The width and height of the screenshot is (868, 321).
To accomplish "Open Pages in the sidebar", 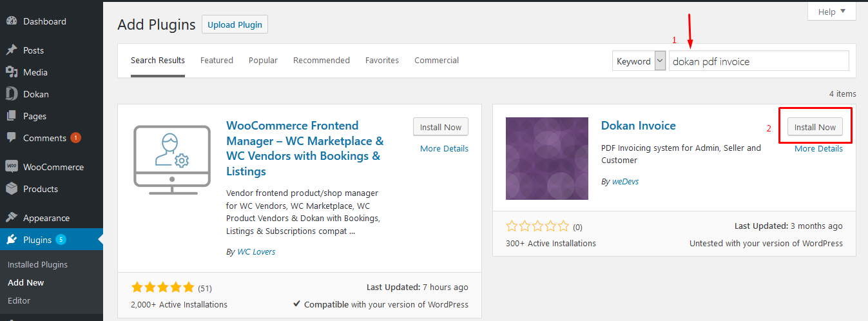I will pyautogui.click(x=35, y=116).
